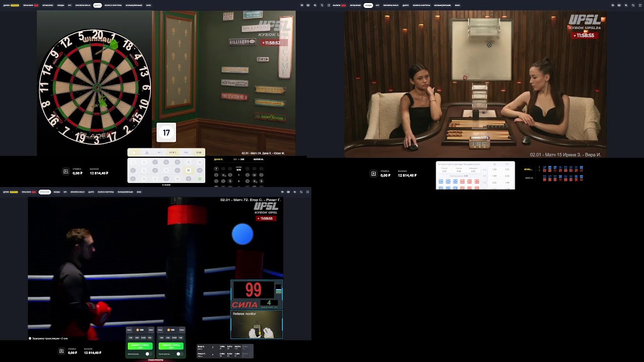Select second gray triangle bet tab in Darts
The width and height of the screenshot is (644, 362).
147,152
